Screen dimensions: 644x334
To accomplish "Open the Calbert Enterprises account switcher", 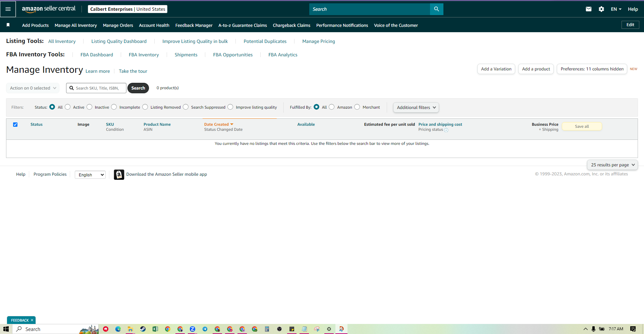I will coord(127,9).
